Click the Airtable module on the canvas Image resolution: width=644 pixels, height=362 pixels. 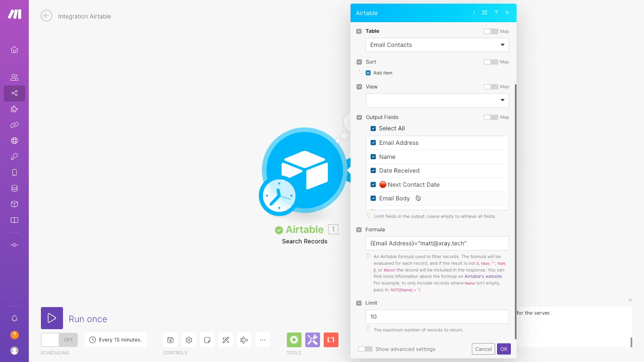point(304,170)
